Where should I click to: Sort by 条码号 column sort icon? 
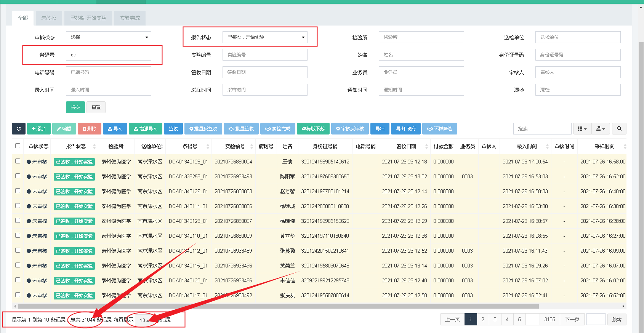coord(208,147)
